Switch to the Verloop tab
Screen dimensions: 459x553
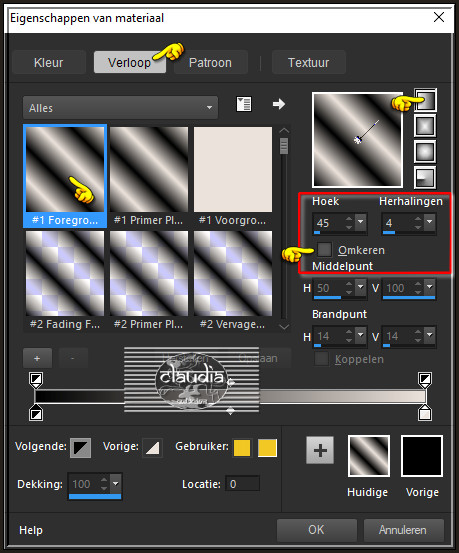point(129,62)
